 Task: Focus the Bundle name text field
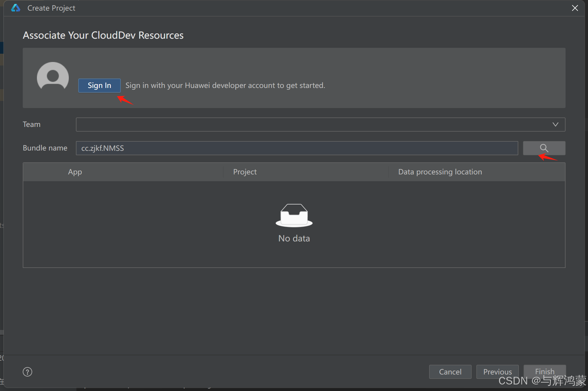[297, 148]
